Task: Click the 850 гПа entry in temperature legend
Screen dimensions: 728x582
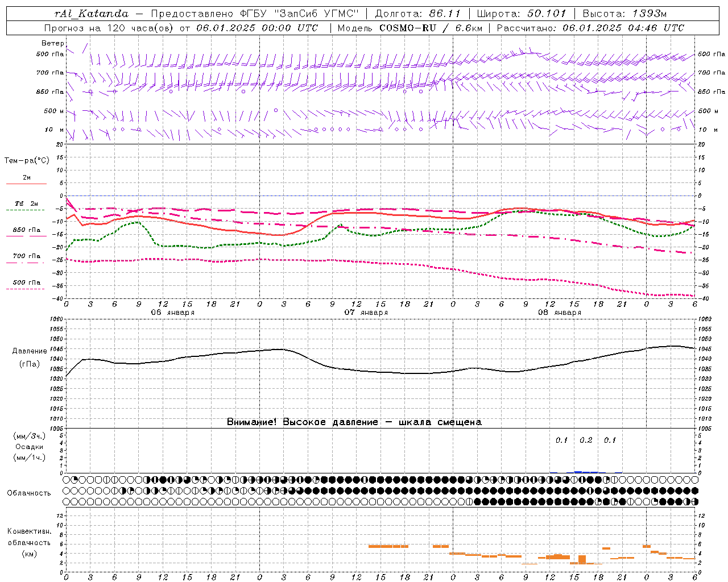Action: coord(26,230)
